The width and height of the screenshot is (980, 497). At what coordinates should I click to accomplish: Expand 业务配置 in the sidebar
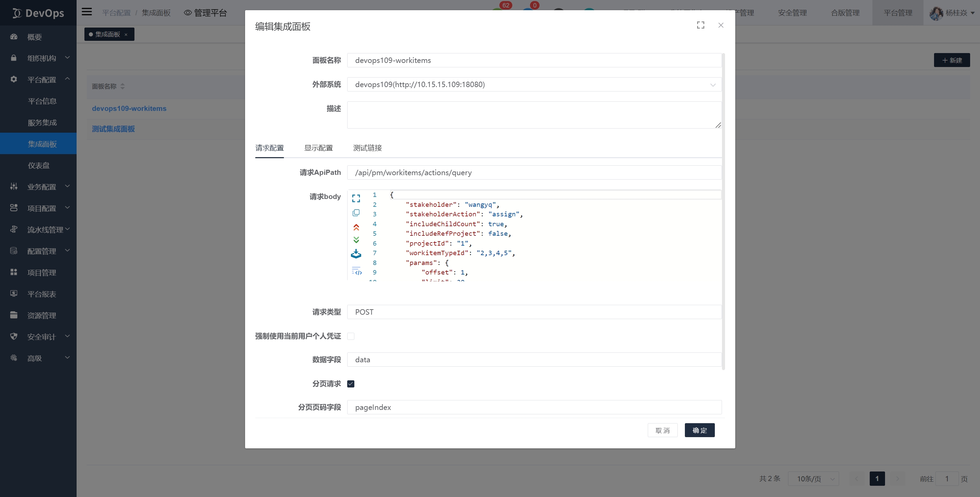point(41,187)
